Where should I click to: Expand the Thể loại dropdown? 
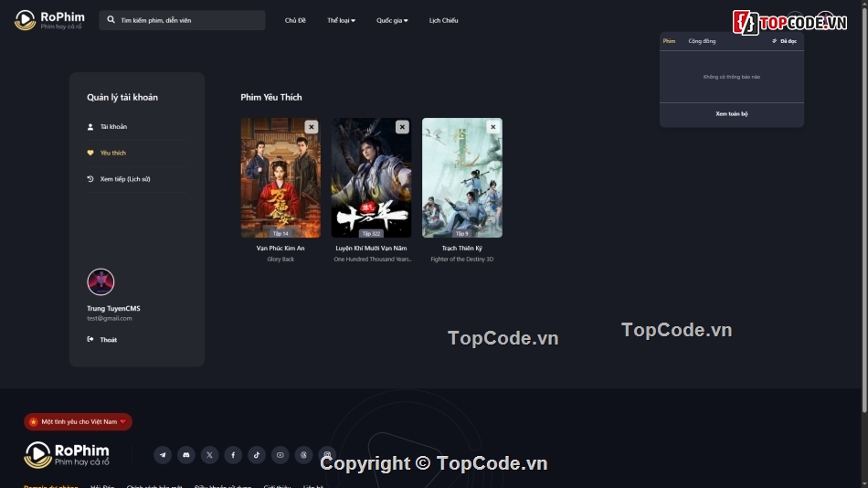tap(341, 20)
